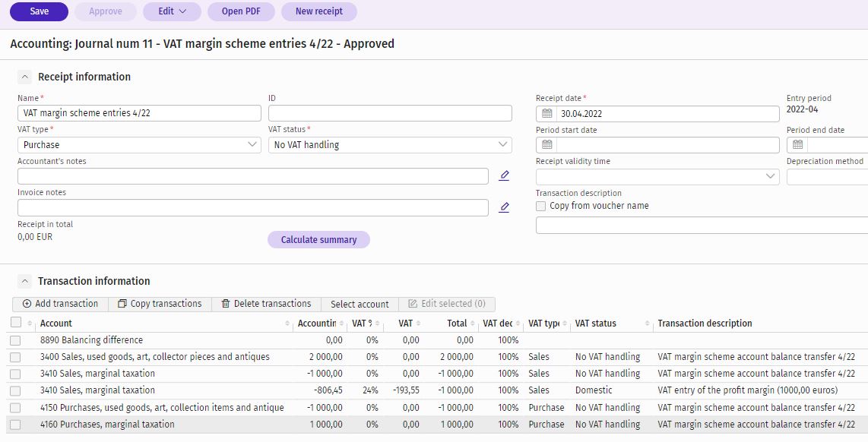Click the -193,55 VAT amount cell

(407, 390)
